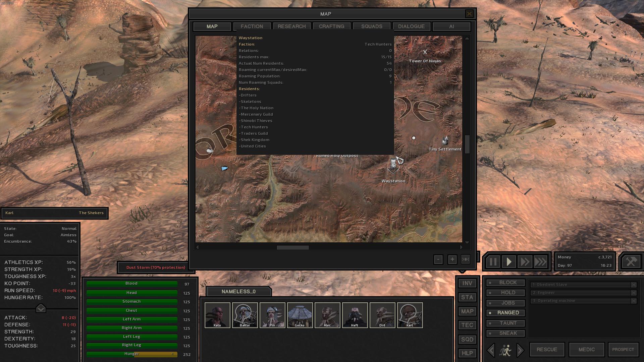Select Kato's portrait
The height and width of the screenshot is (362, 644).
tap(217, 315)
